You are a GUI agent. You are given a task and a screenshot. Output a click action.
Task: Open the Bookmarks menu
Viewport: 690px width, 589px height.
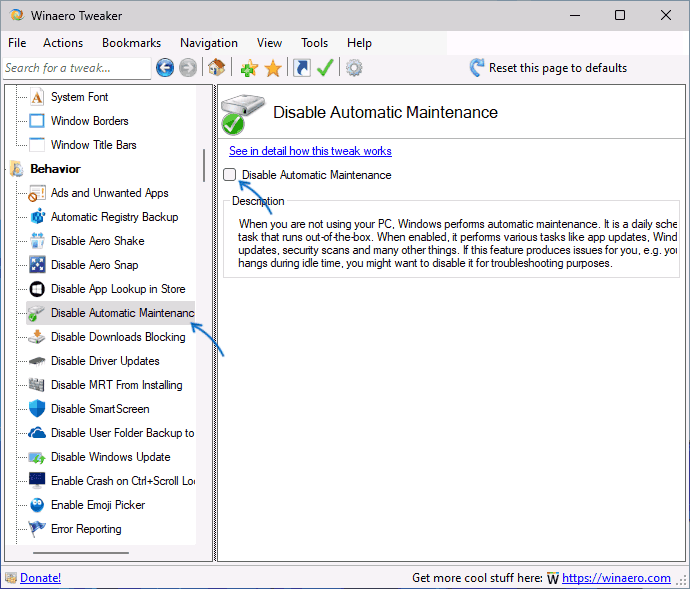(131, 43)
